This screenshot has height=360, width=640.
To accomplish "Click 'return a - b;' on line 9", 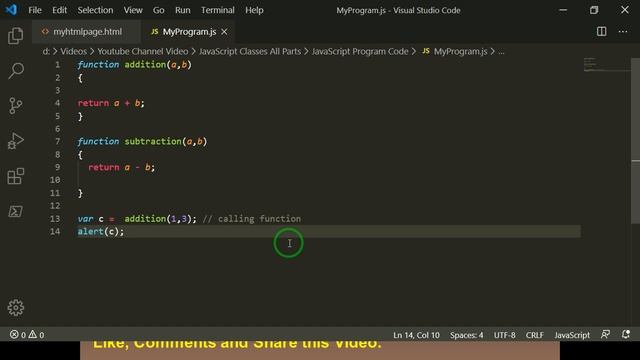I will tap(122, 167).
